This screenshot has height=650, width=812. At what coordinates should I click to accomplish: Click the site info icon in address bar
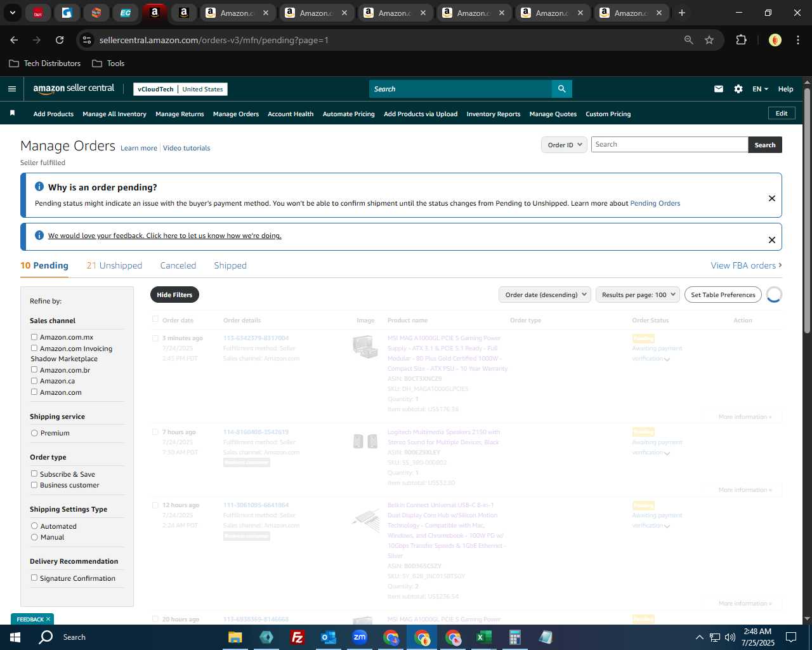(x=87, y=40)
